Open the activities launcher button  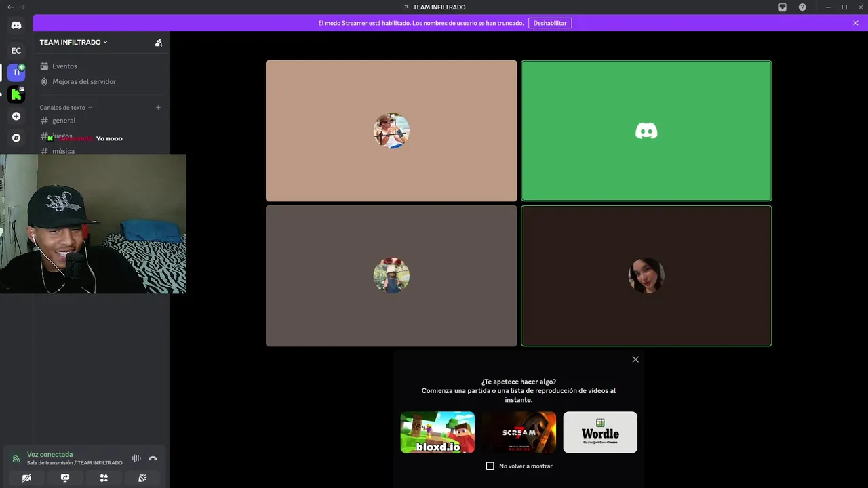point(104,478)
